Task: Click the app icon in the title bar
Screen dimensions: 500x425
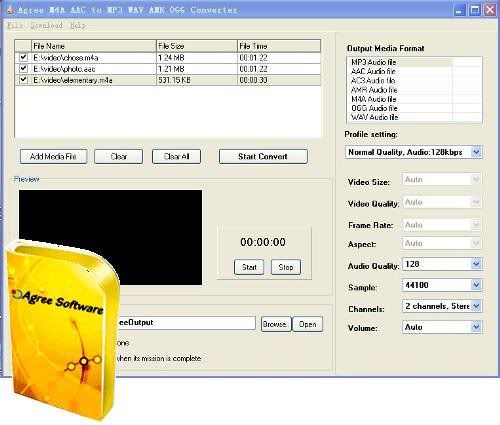Action: tap(10, 10)
